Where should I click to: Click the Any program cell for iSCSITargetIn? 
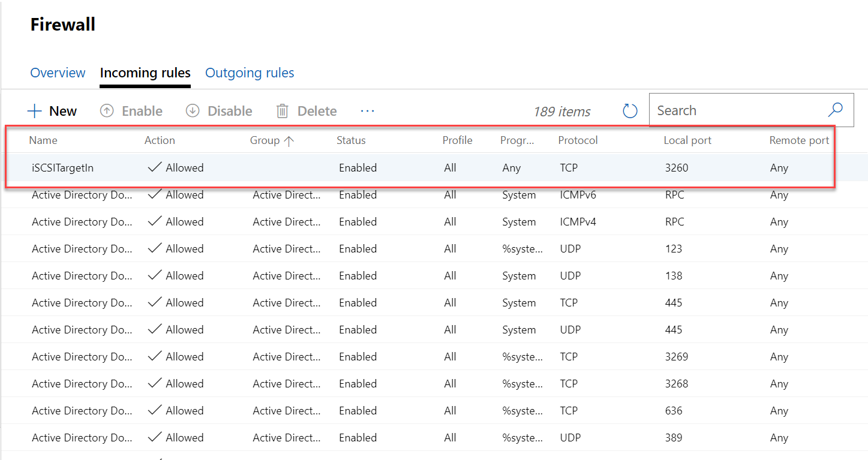coord(512,168)
